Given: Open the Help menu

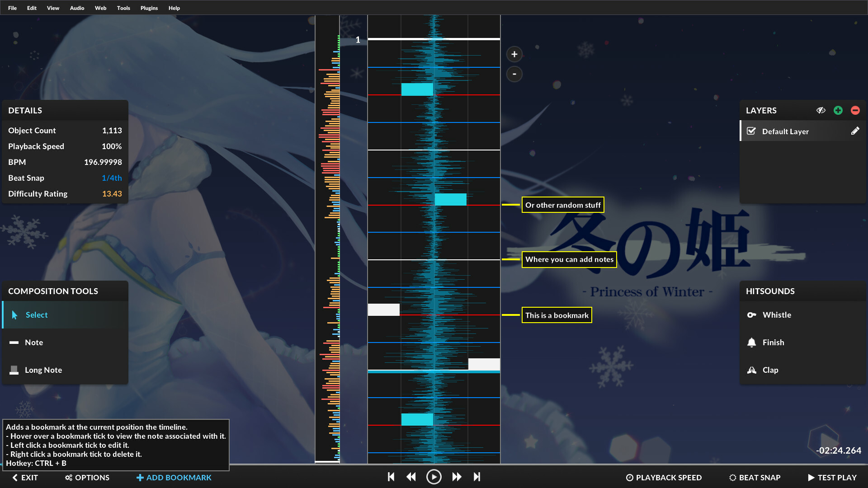Looking at the screenshot, I should [174, 8].
